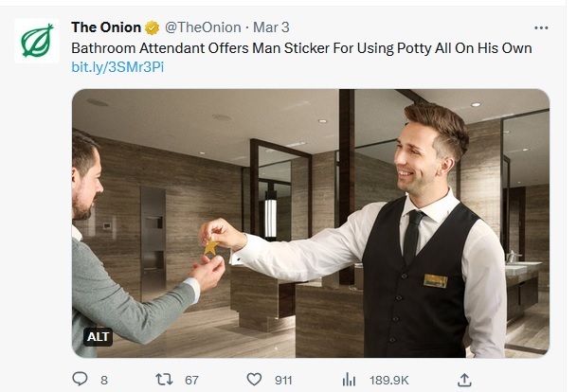The width and height of the screenshot is (577, 392).
Task: Click the @TheOnion handle
Action: click(x=203, y=27)
